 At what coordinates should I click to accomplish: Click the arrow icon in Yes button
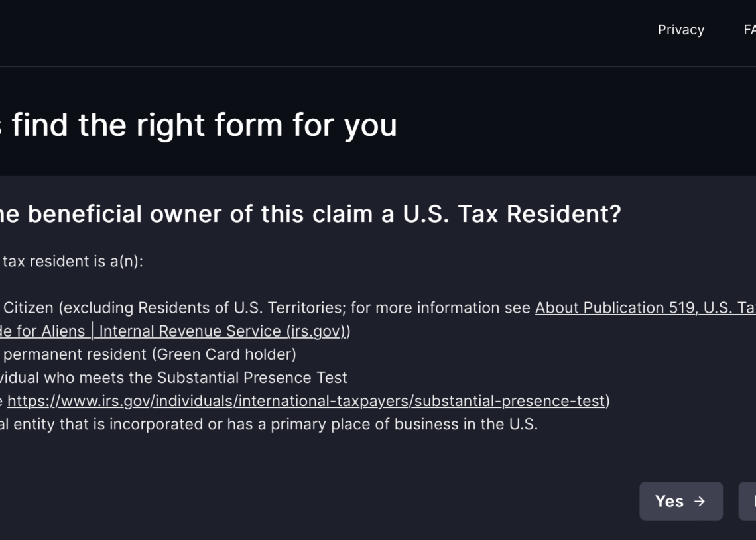(700, 501)
